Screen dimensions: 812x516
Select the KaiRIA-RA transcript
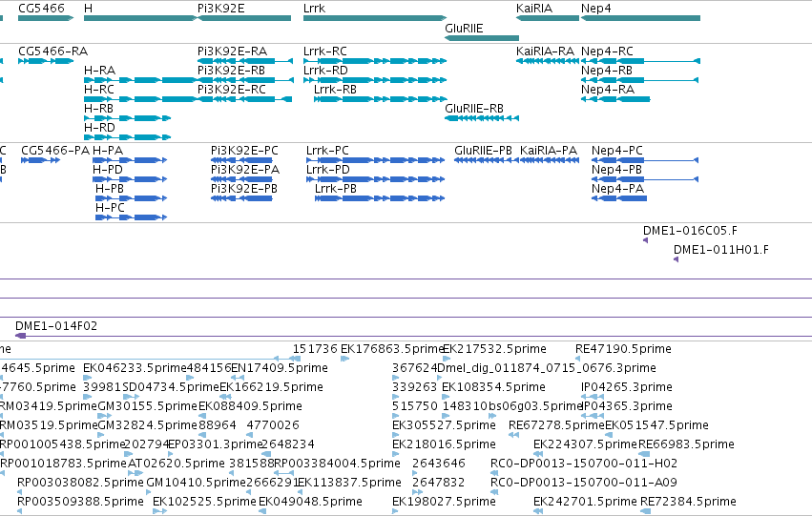[548, 61]
